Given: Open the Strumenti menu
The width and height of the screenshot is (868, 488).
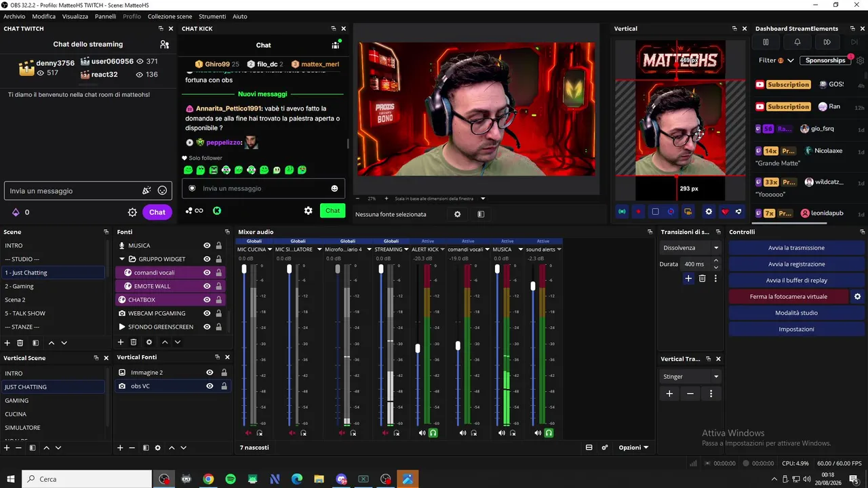Looking at the screenshot, I should tap(212, 16).
